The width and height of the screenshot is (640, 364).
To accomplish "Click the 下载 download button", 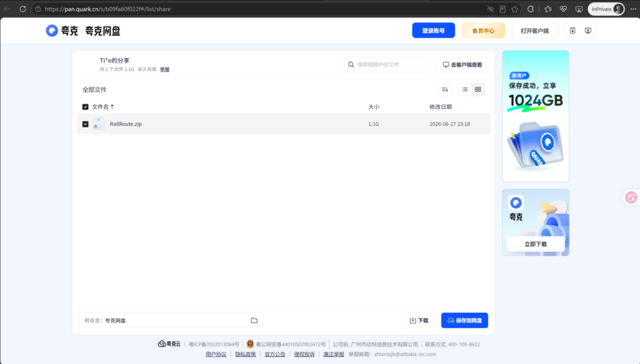I will point(419,320).
